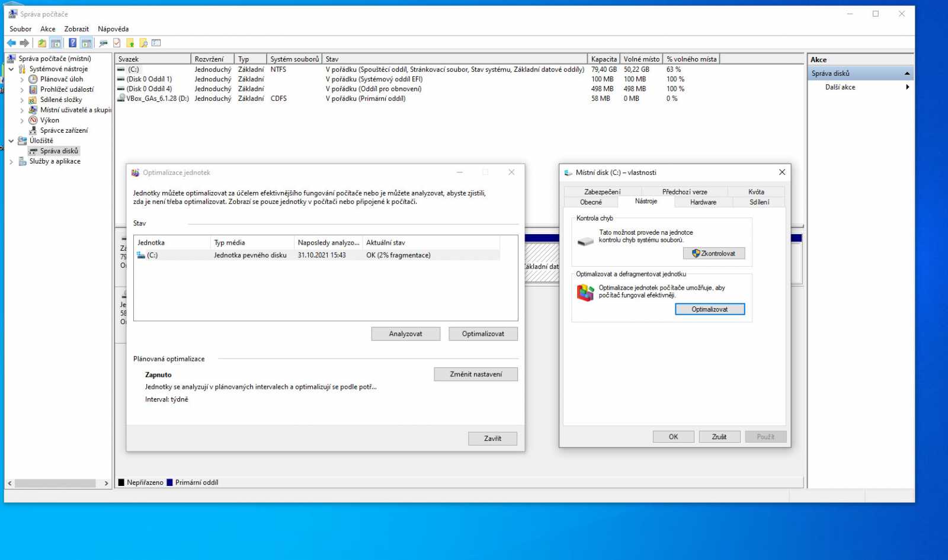This screenshot has height=560, width=948.
Task: Switch to the Kvóta tab
Action: (x=756, y=191)
